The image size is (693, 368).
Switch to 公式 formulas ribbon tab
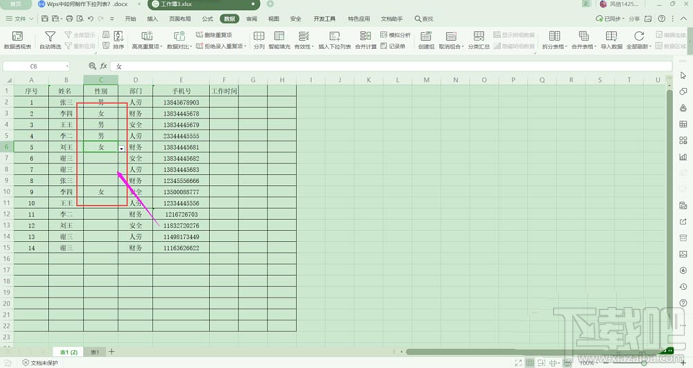tap(207, 19)
